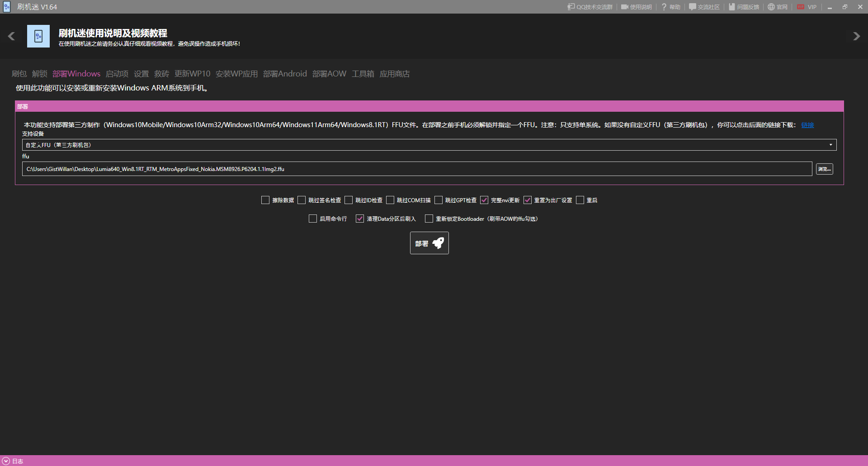Click the ffu file path field
This screenshot has height=466, width=868.
417,169
